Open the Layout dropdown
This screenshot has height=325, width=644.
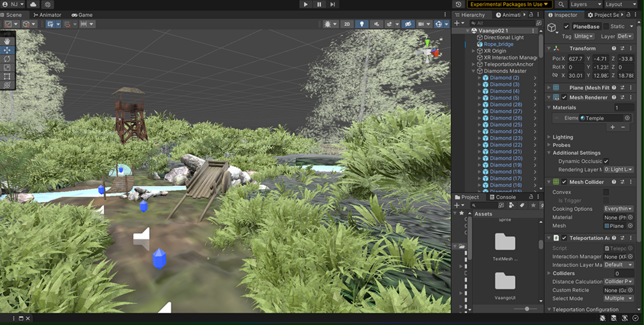tap(621, 4)
